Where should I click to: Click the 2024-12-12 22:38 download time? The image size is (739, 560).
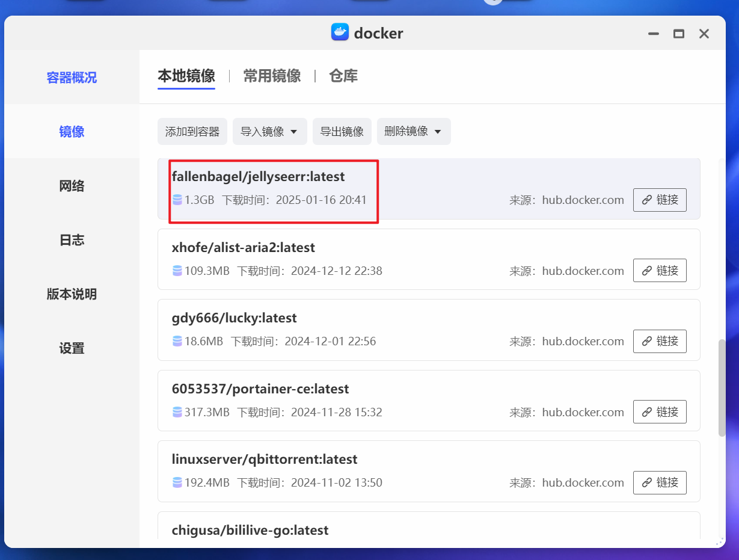(x=337, y=271)
